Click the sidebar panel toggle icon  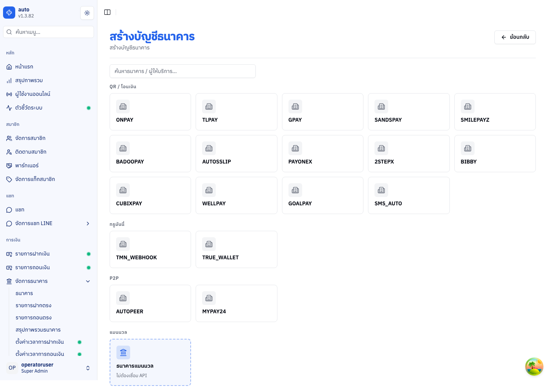107,12
